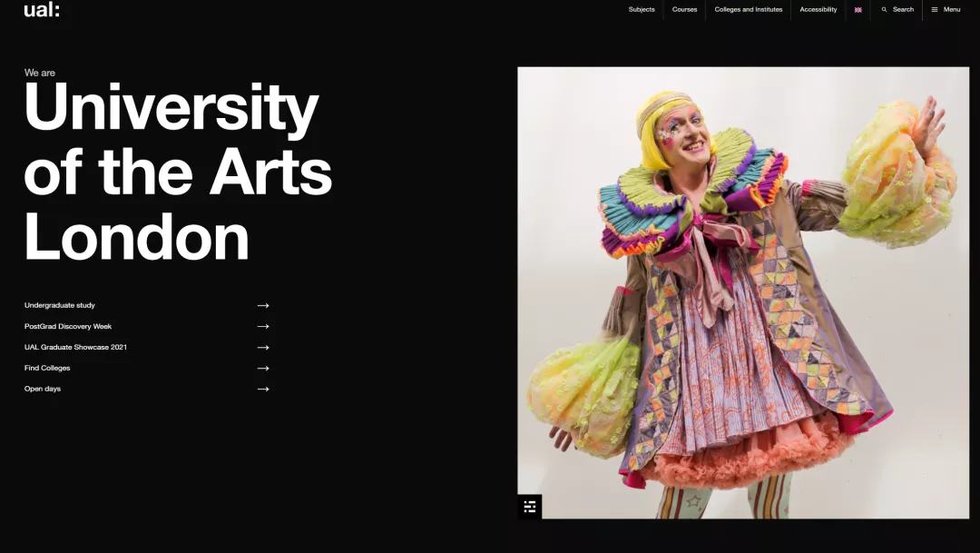Select the UK flag language icon
This screenshot has height=553, width=980.
858,9
